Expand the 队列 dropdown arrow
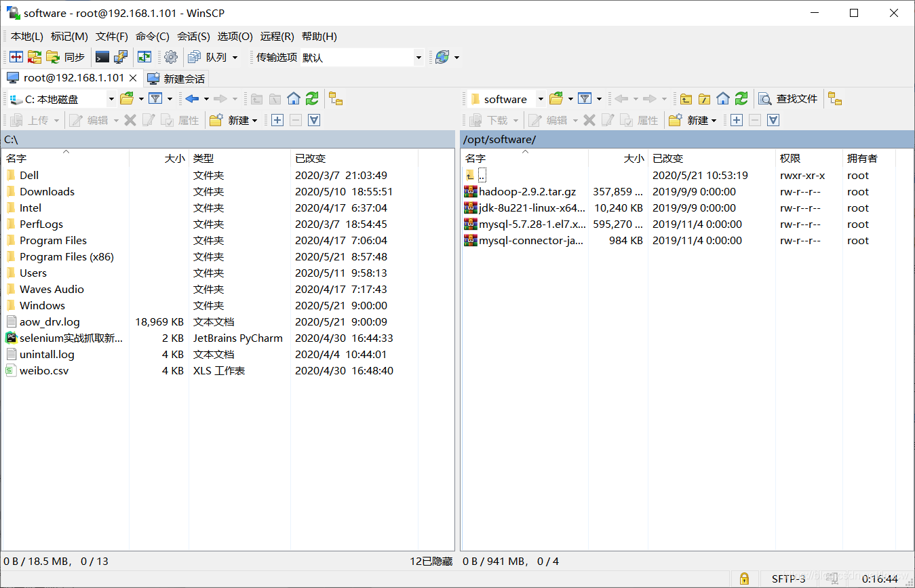Screen dimensions: 915x588 pos(235,58)
